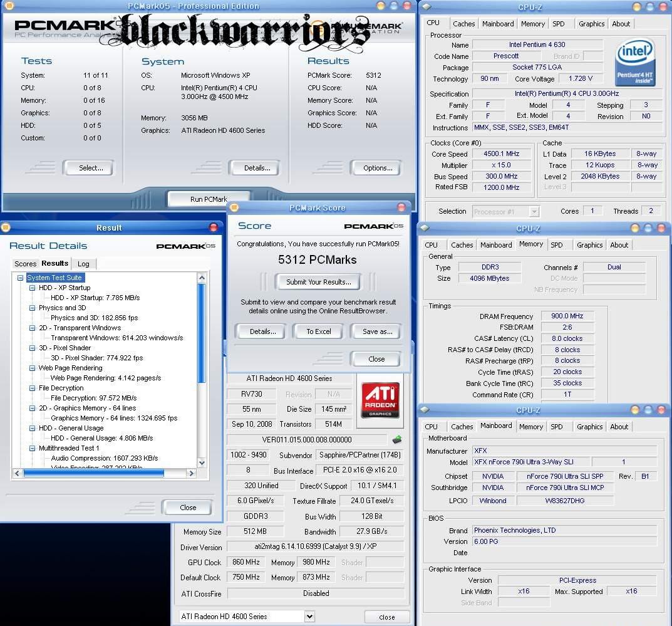Click the Select... button under Tests

pyautogui.click(x=88, y=168)
